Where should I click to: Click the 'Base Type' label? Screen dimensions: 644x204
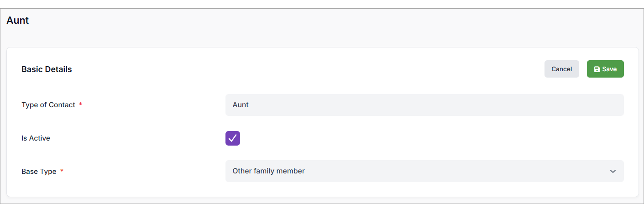[39, 172]
